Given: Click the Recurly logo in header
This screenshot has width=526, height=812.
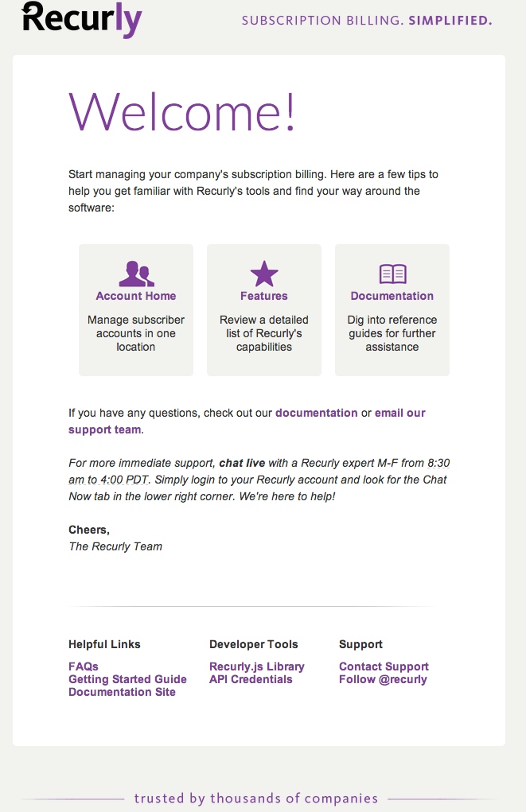Looking at the screenshot, I should pyautogui.click(x=81, y=20).
